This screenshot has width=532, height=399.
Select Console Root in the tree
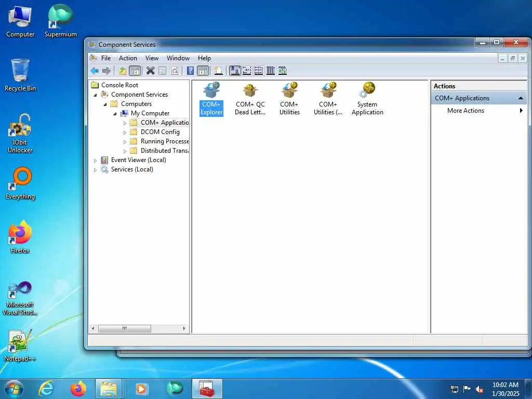coord(120,85)
